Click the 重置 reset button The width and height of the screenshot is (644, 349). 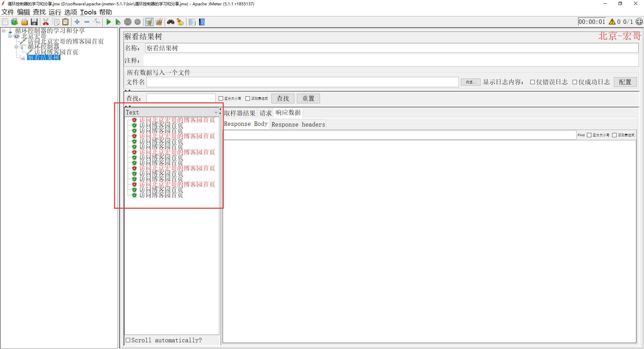[x=308, y=99]
